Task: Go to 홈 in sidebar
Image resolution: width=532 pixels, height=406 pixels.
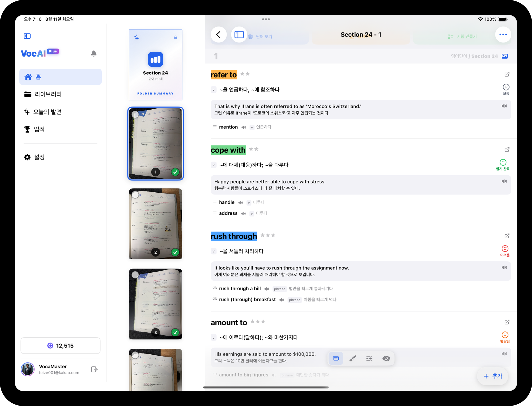Action: click(60, 77)
